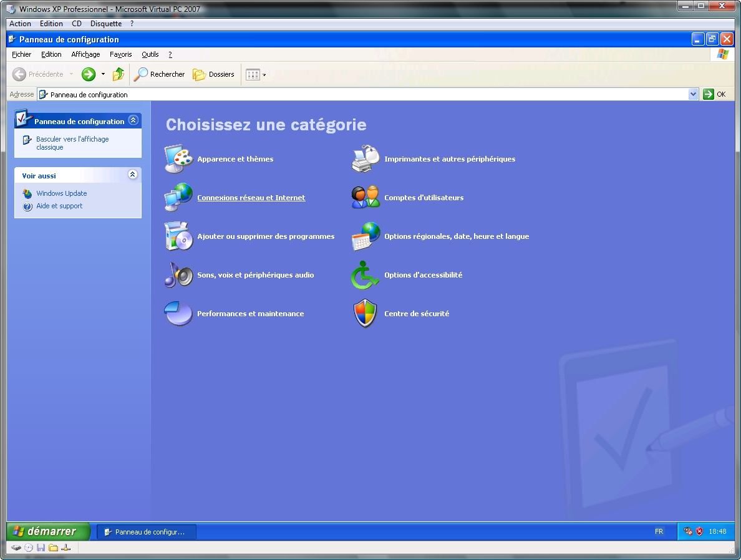
Task: Click Centre de sécurité link text
Action: click(416, 313)
